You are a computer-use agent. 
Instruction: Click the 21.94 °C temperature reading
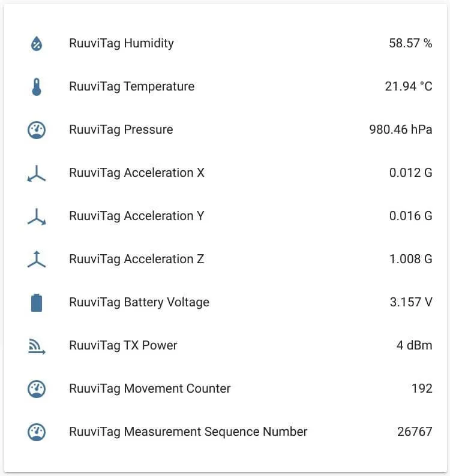(x=408, y=86)
